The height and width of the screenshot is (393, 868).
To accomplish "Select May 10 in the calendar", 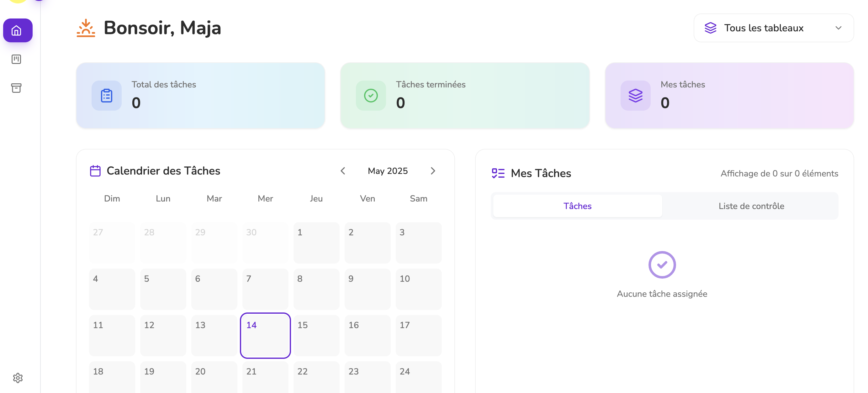I will 419,289.
